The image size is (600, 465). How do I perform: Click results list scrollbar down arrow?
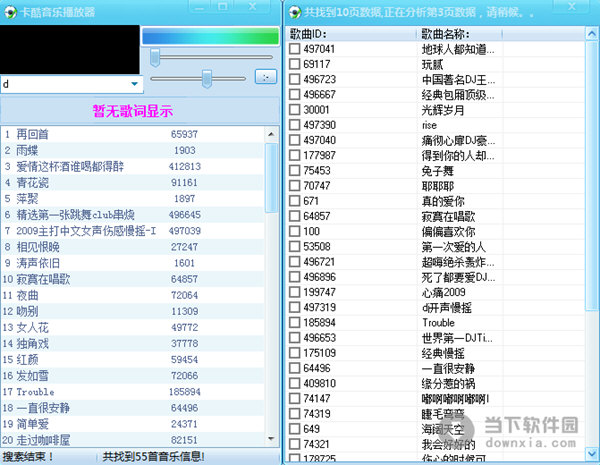click(x=591, y=454)
